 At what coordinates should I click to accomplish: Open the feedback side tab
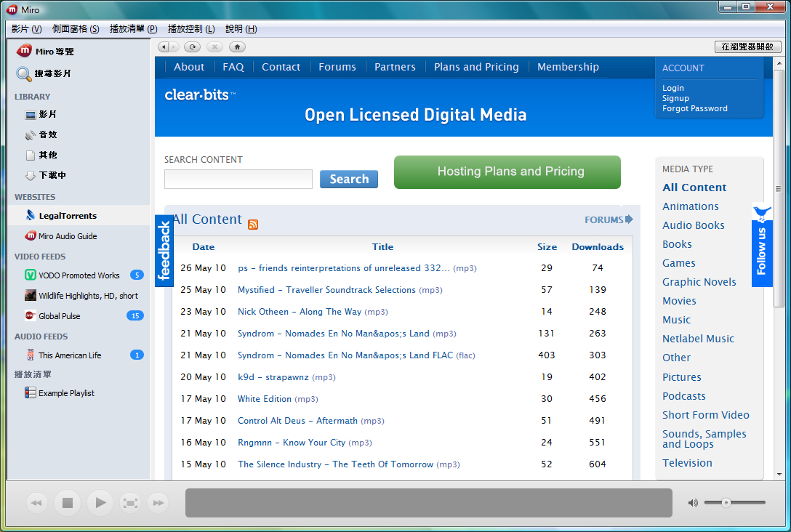coord(164,251)
